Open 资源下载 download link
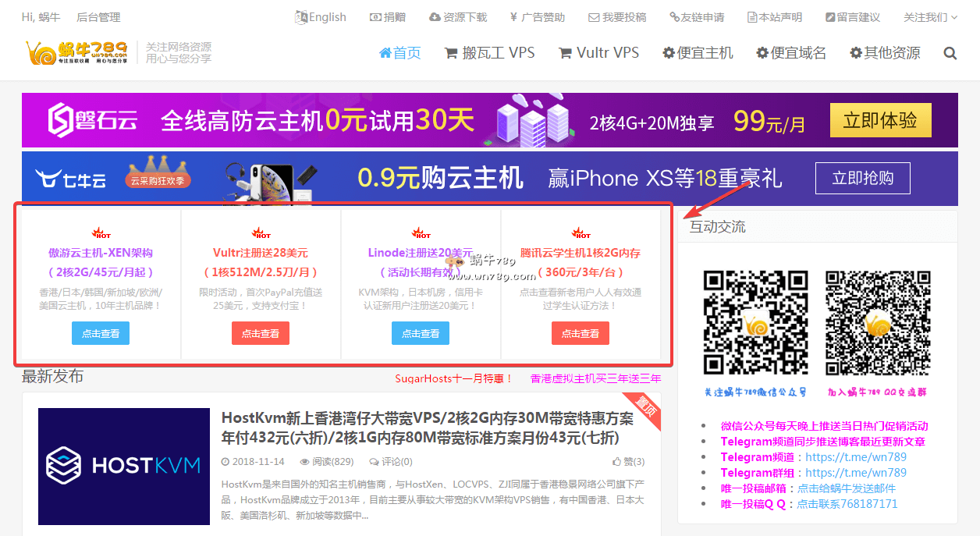 click(458, 17)
